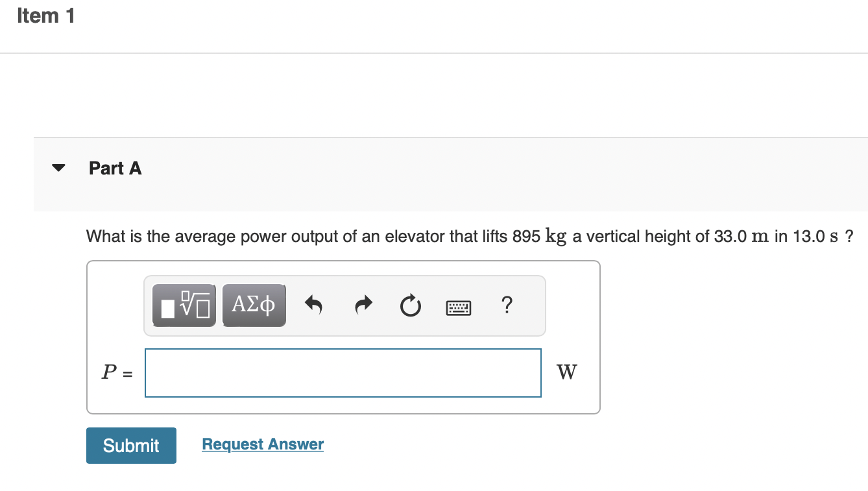This screenshot has width=868, height=491.
Task: Reset the answer input
Action: (410, 305)
